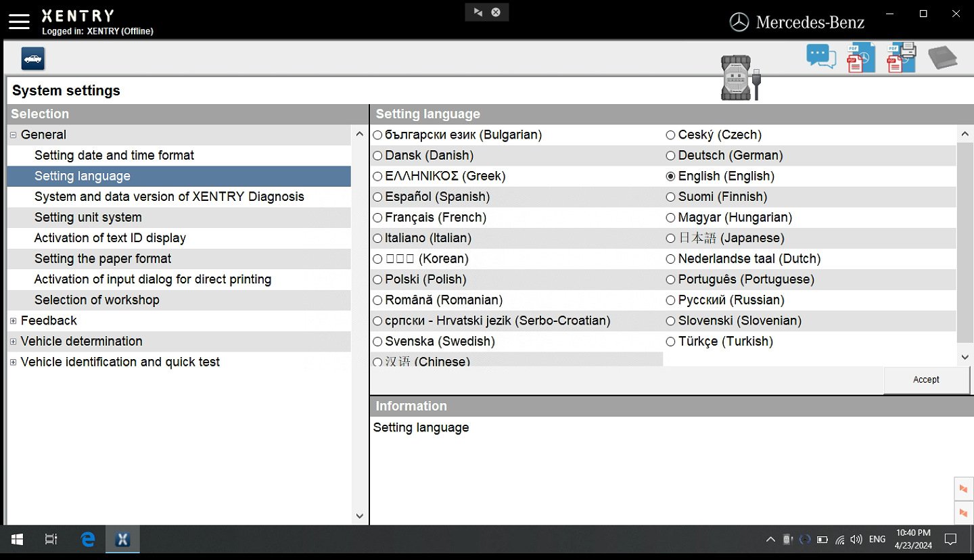Click the ENG input language indicator
The height and width of the screenshot is (560, 974).
[877, 539]
